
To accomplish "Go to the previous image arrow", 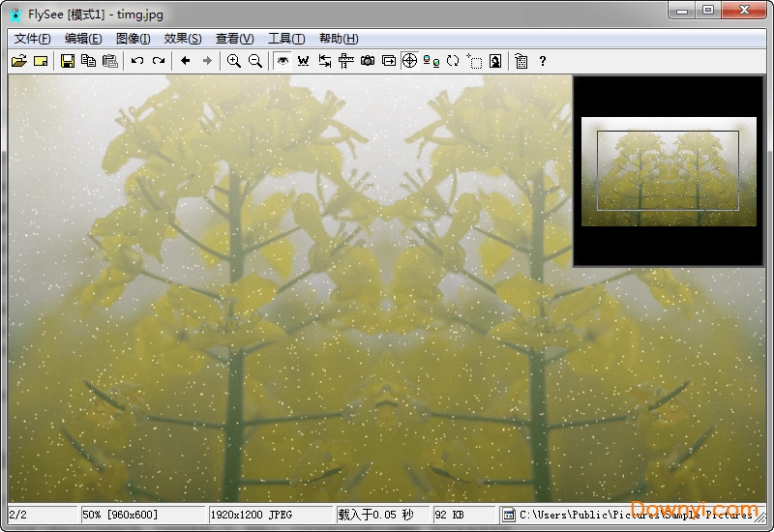I will point(186,61).
